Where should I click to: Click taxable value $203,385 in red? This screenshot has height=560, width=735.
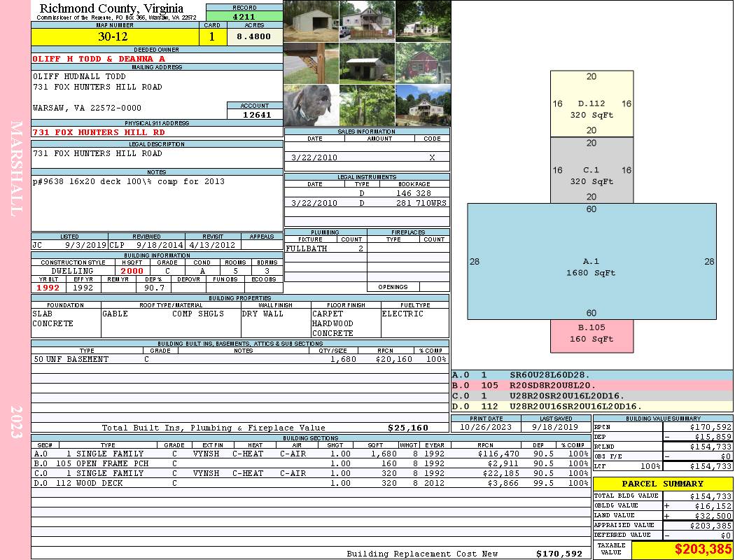coord(703,549)
